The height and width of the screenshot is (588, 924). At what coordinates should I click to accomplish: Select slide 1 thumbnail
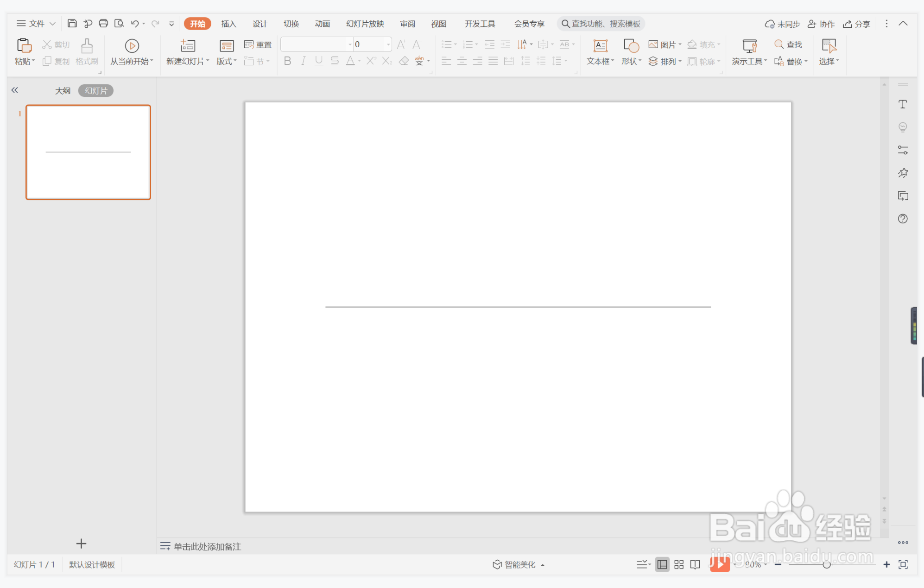(x=88, y=152)
